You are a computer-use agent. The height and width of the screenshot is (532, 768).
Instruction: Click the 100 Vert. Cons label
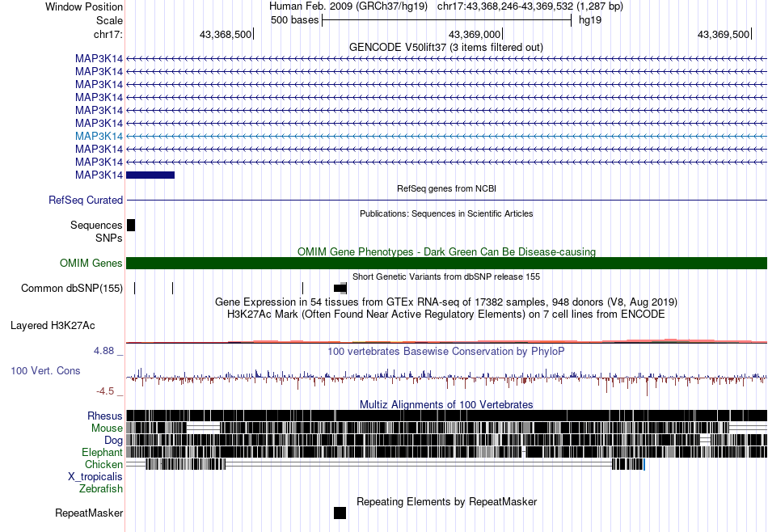pos(45,370)
